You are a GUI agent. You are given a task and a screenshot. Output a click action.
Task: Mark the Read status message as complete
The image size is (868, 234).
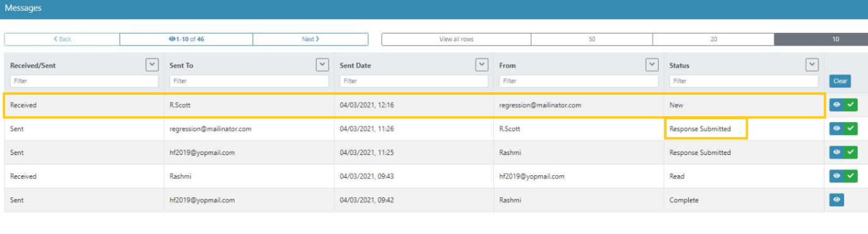coord(851,176)
